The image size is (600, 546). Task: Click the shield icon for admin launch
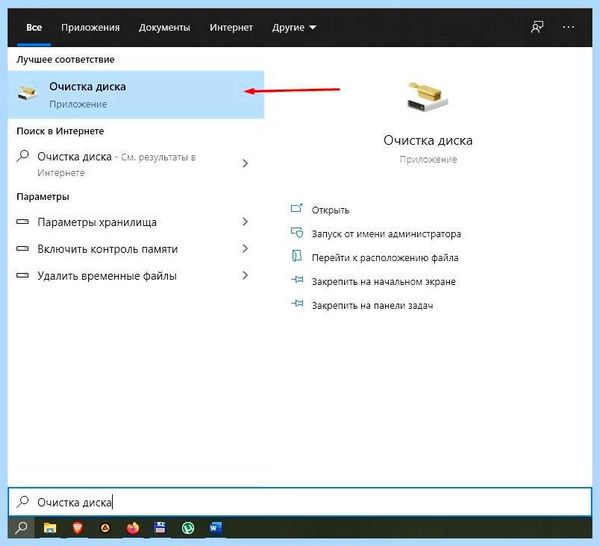[297, 233]
